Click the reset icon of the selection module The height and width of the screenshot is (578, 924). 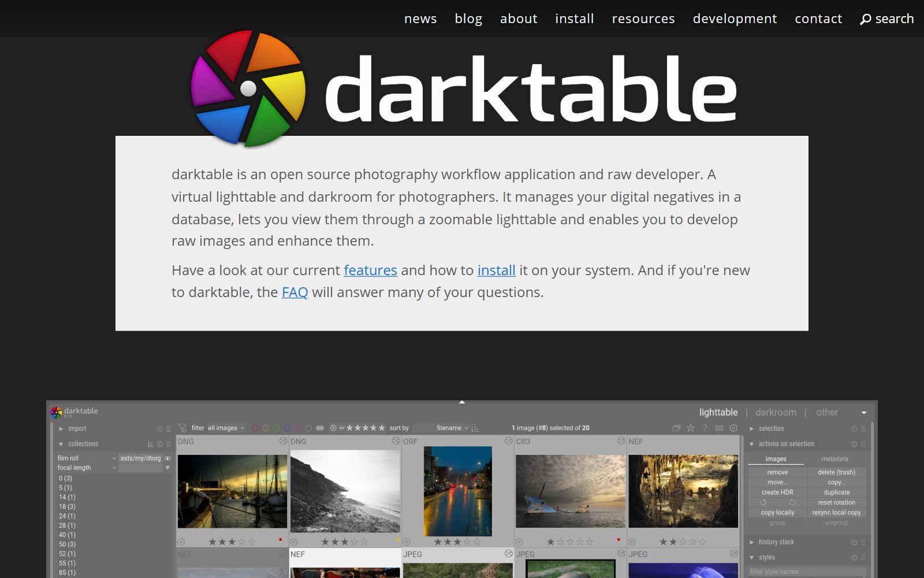pos(854,429)
